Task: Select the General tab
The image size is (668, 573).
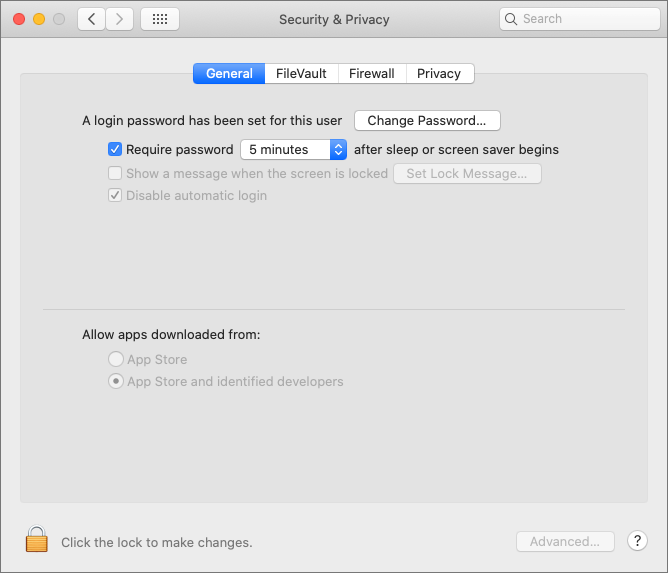Action: click(229, 74)
